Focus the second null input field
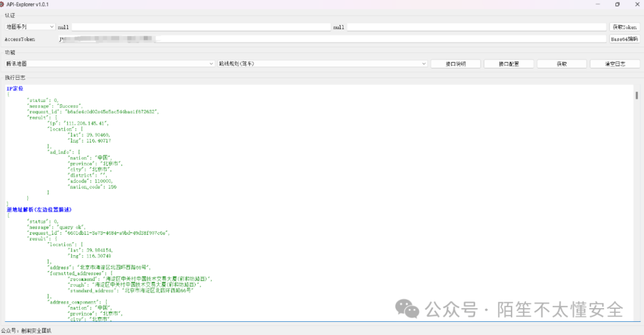The image size is (644, 335). pos(476,27)
